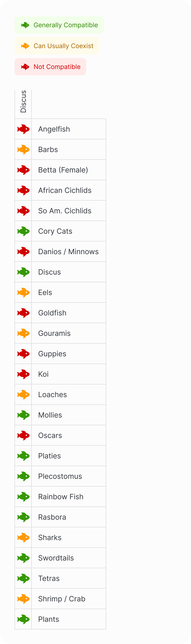The height and width of the screenshot is (644, 191).
Task: Click the Tetras row label
Action: [49, 578]
